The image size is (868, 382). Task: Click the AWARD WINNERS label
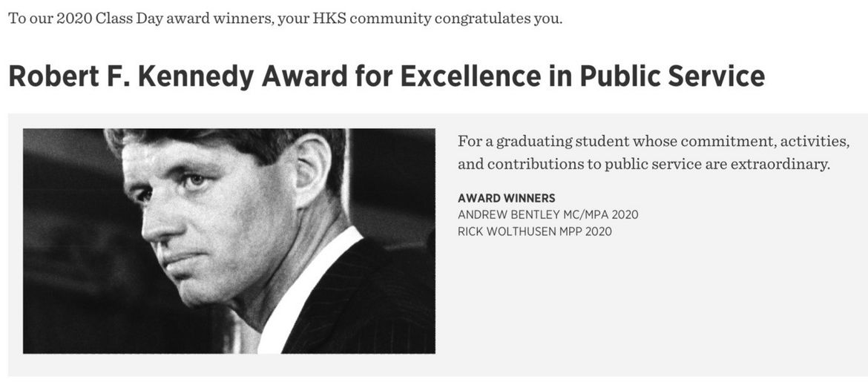pos(506,197)
